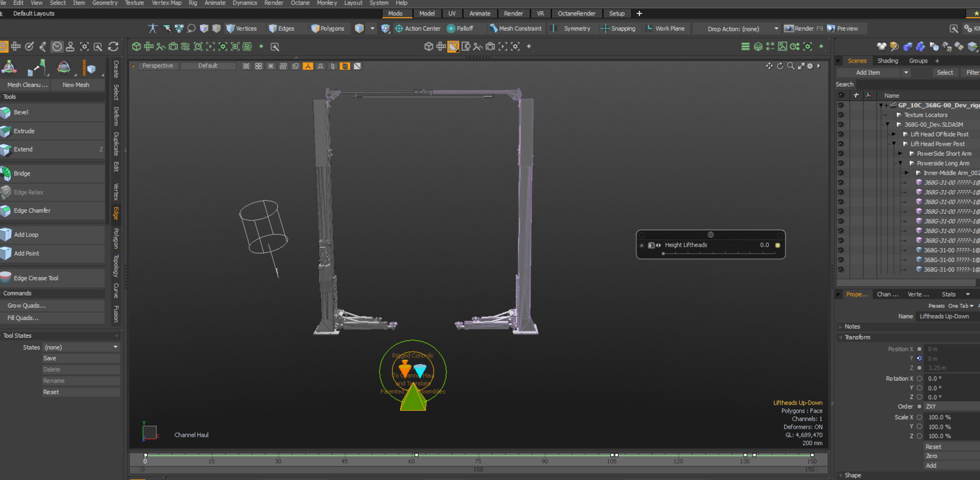980x480 pixels.
Task: Click the Reset transform button
Action: pos(952,447)
